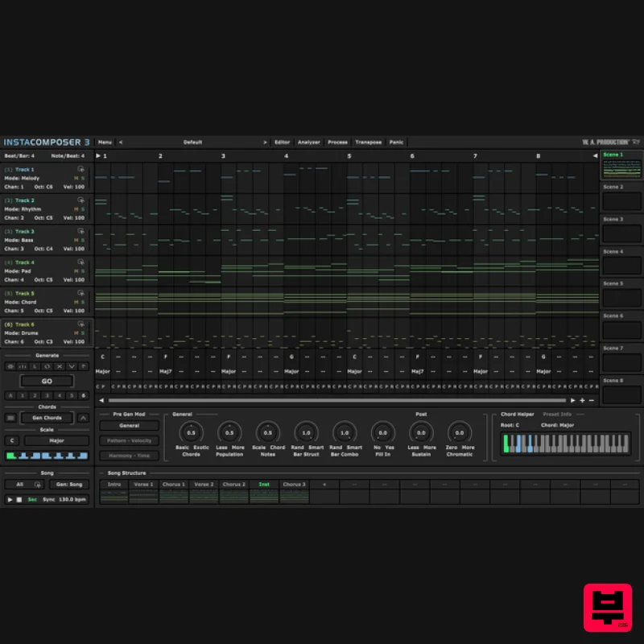Switch to the Analyzer tab
644x644 pixels.
[309, 142]
